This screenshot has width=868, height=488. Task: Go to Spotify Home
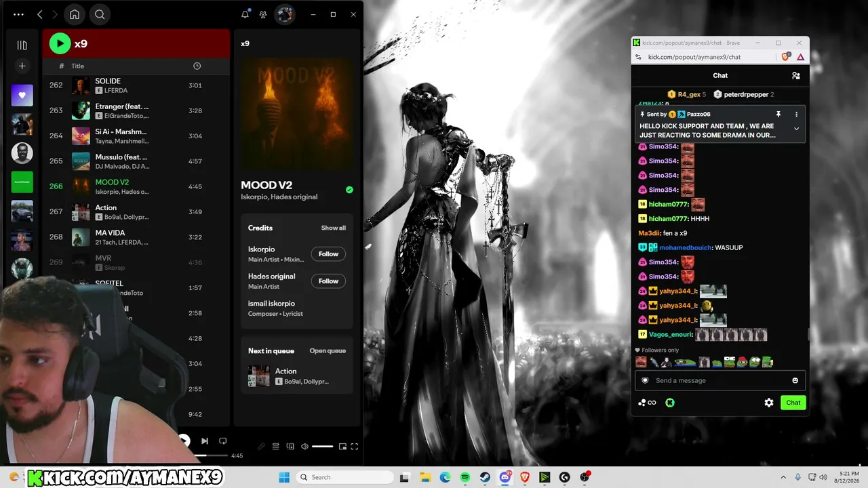[x=75, y=14]
